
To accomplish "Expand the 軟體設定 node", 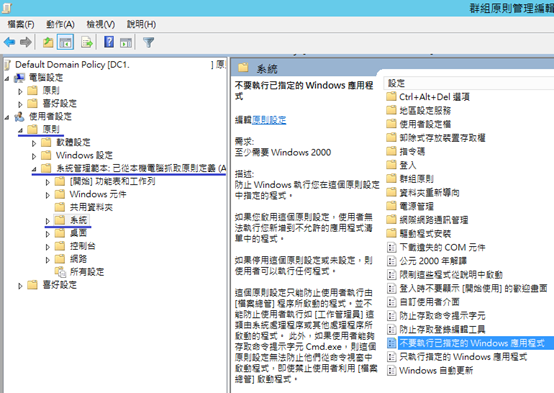I will (34, 143).
